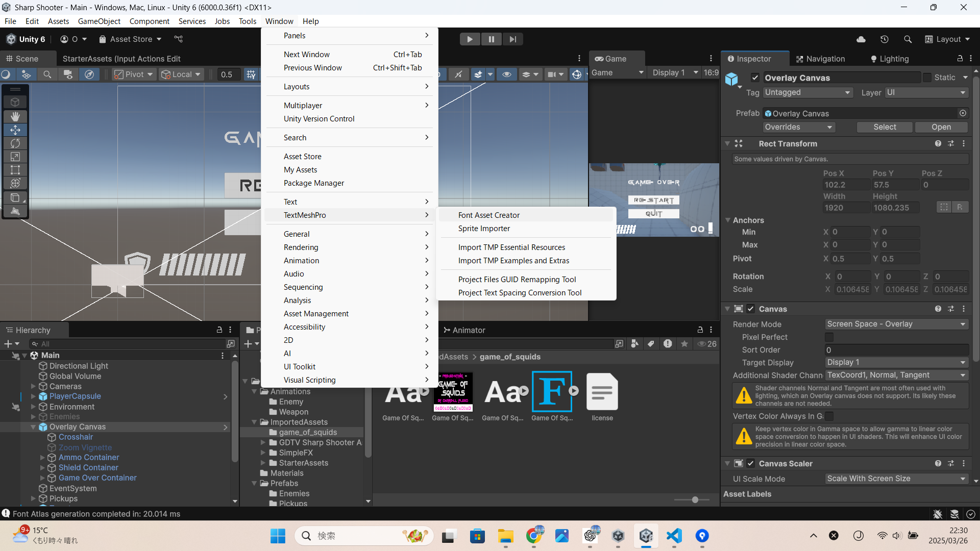This screenshot has width=980, height=551.
Task: Click the Select button in the Prefab row
Action: tap(884, 127)
